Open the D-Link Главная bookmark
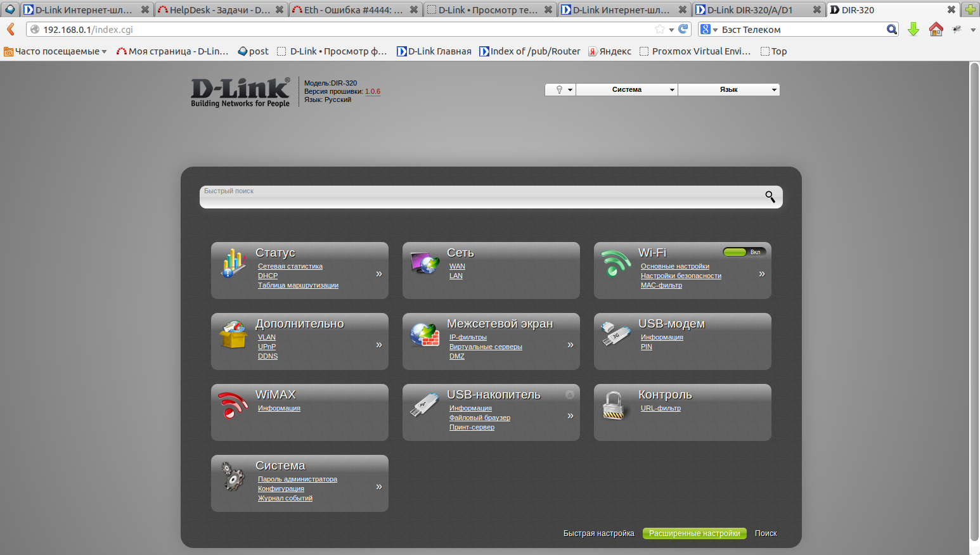Screen dimensions: 980x555 (434, 51)
